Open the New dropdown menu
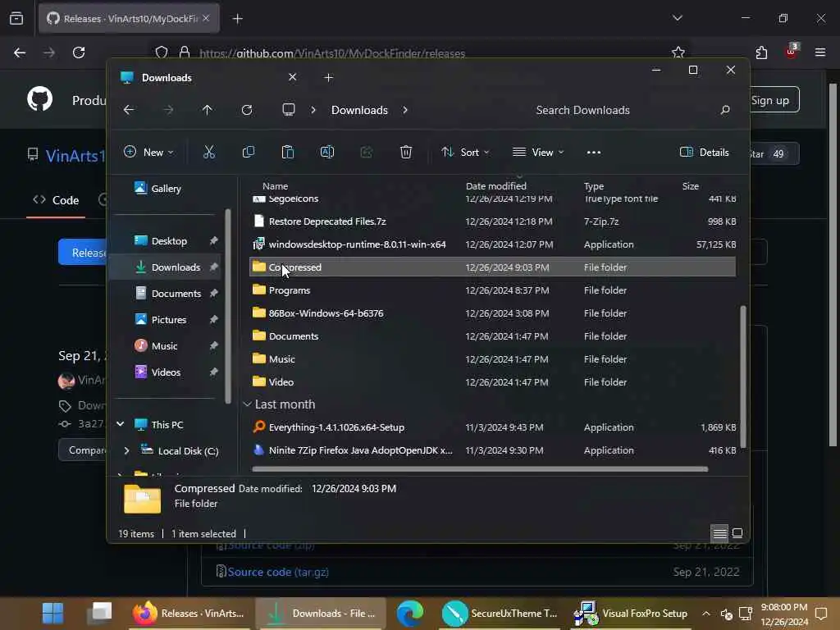Viewport: 840px width, 630px height. 148,152
